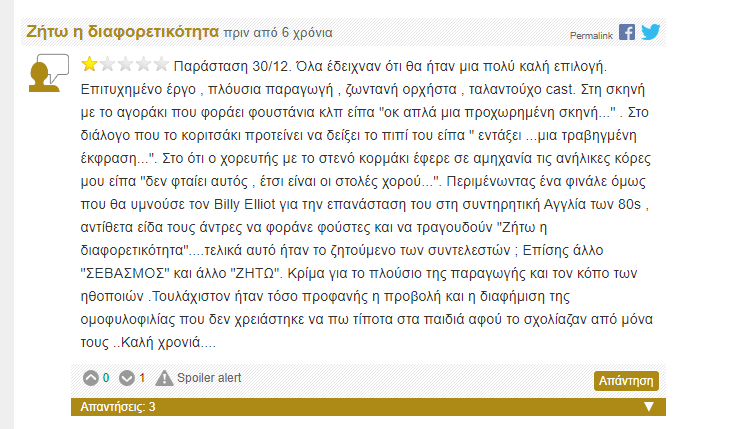Flag the review via Spoiler alert text

coord(209,378)
